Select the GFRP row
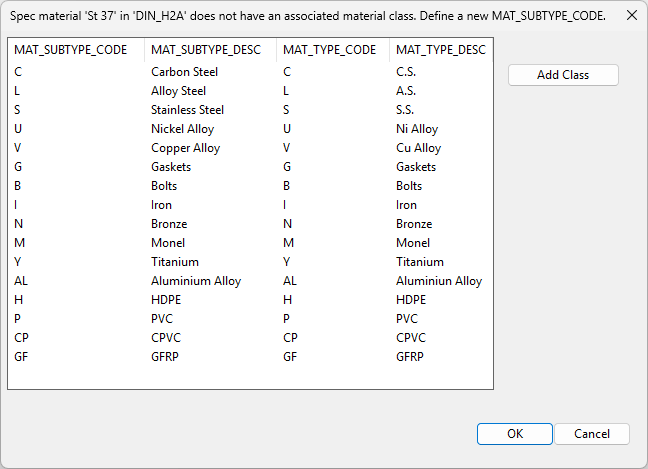Image resolution: width=648 pixels, height=469 pixels. click(x=165, y=357)
